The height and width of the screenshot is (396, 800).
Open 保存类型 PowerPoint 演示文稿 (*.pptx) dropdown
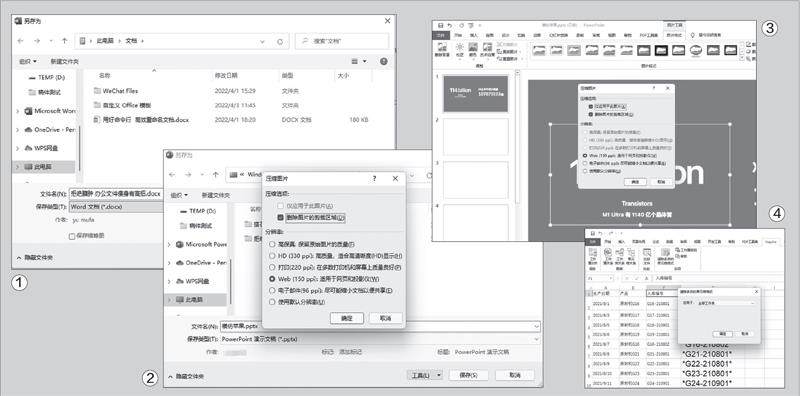point(380,339)
